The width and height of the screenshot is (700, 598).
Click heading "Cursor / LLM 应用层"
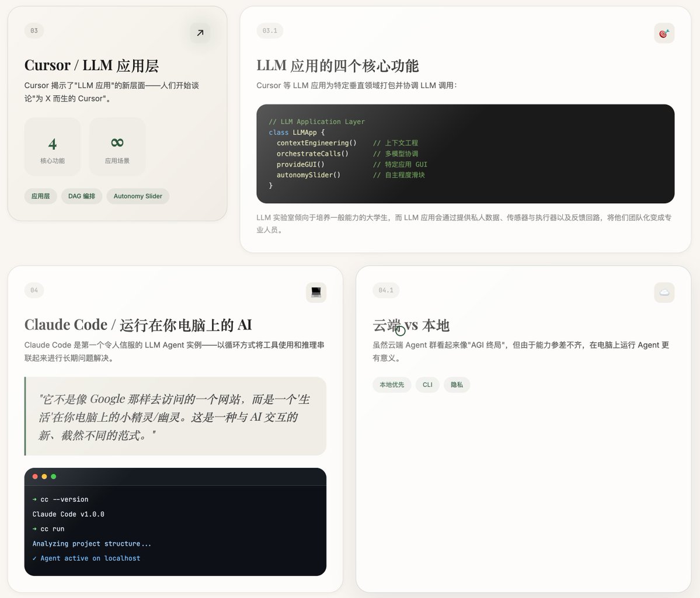coord(92,65)
